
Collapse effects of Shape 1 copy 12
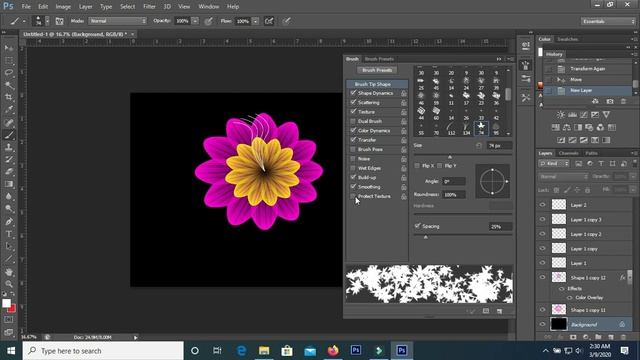point(631,278)
